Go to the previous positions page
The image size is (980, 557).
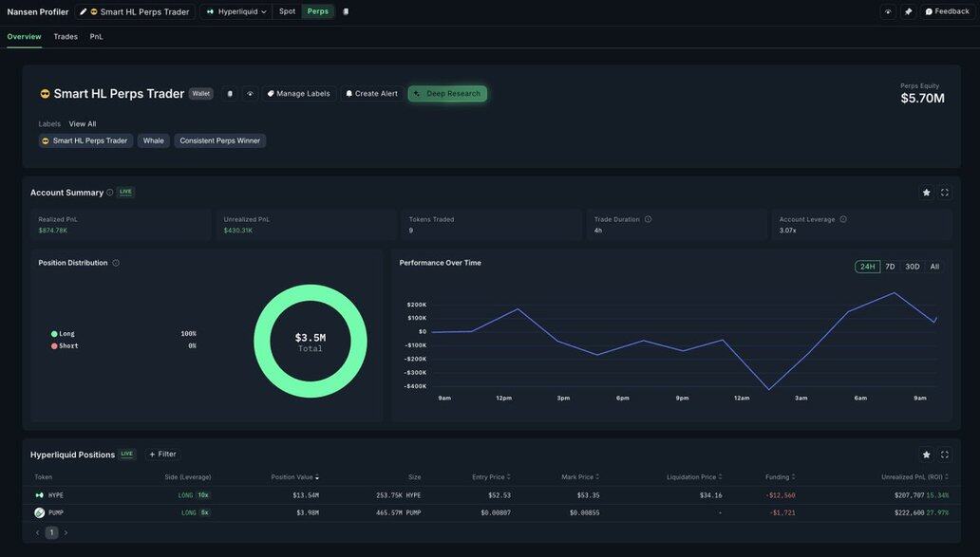(x=37, y=532)
